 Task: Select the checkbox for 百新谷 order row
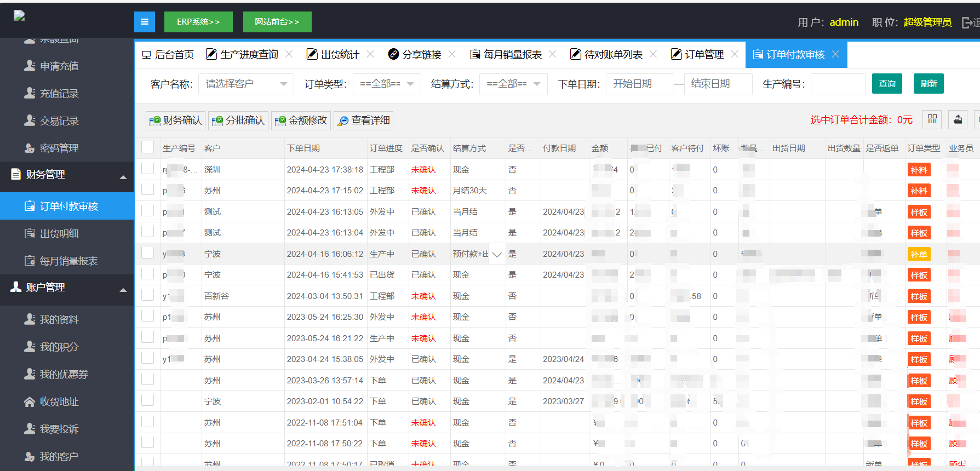(x=148, y=295)
